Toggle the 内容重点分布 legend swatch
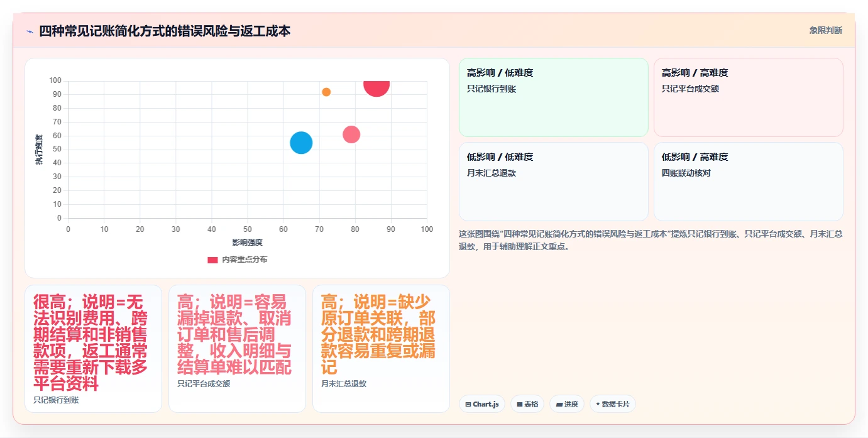This screenshot has width=868, height=438. click(212, 260)
